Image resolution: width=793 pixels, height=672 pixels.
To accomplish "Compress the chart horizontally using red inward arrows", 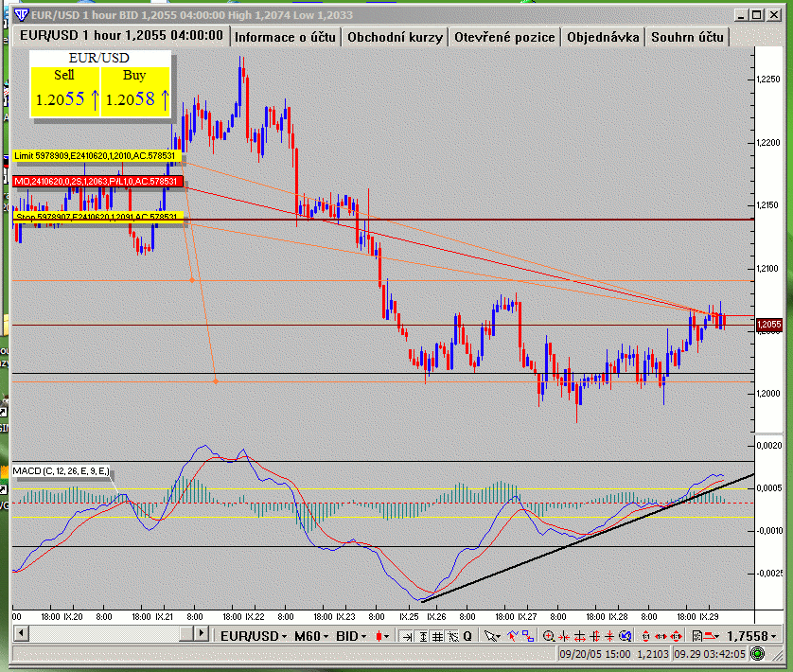I will click(x=564, y=637).
